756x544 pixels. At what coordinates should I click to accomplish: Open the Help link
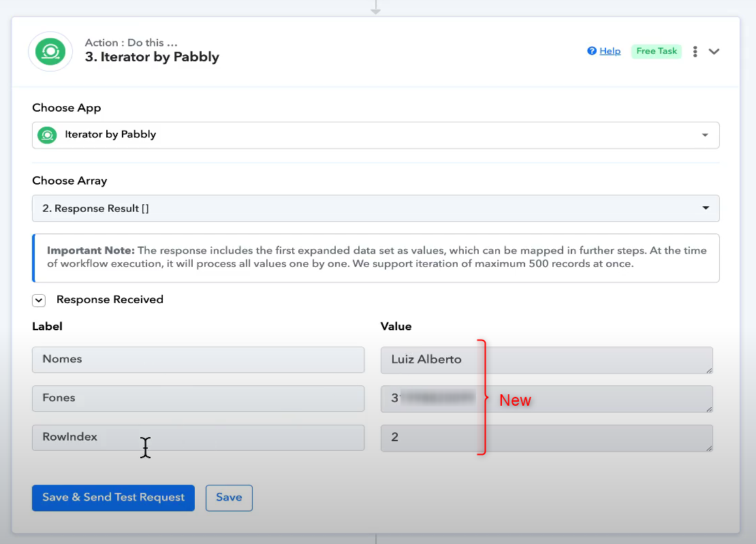tap(610, 51)
